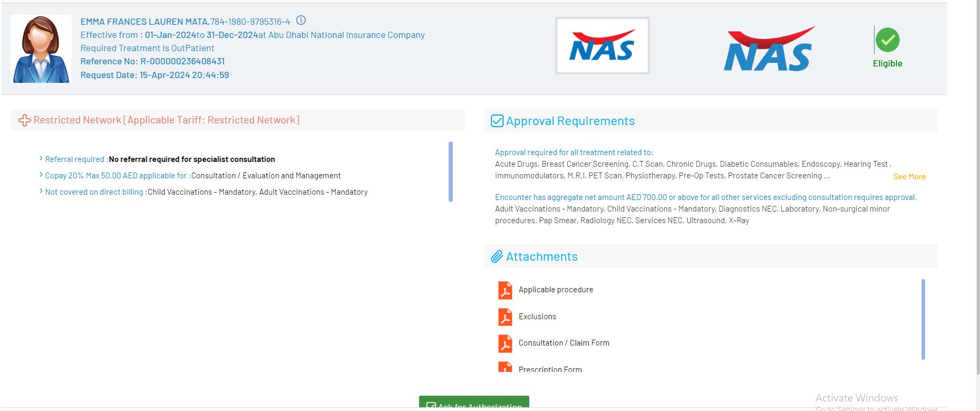Click See More under Approval Requirements
Screen dimensions: 980x411
[x=909, y=177]
